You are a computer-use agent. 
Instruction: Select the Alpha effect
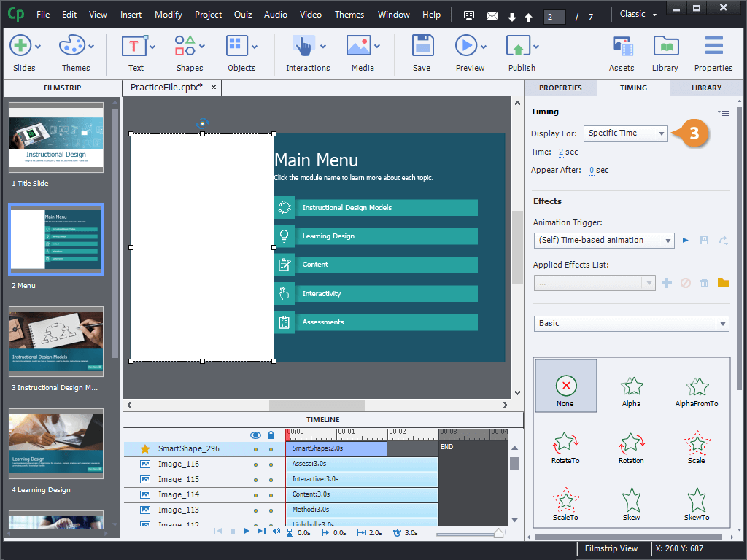[631, 392]
